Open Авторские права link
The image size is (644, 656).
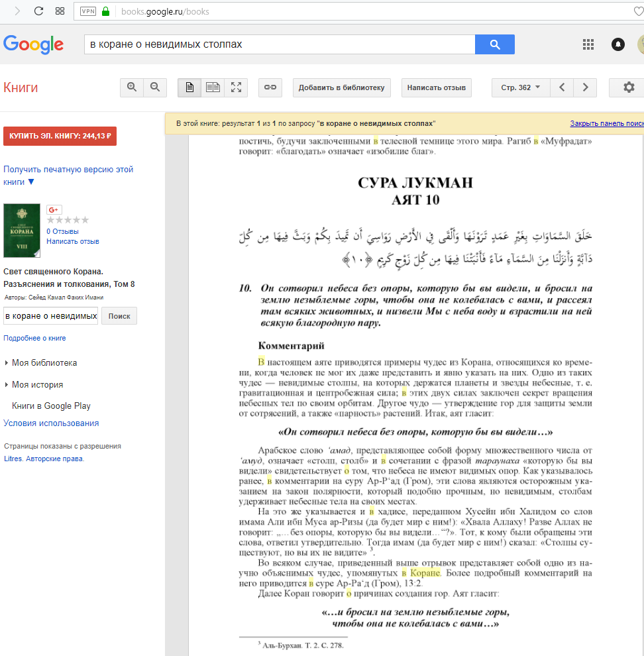coord(55,459)
